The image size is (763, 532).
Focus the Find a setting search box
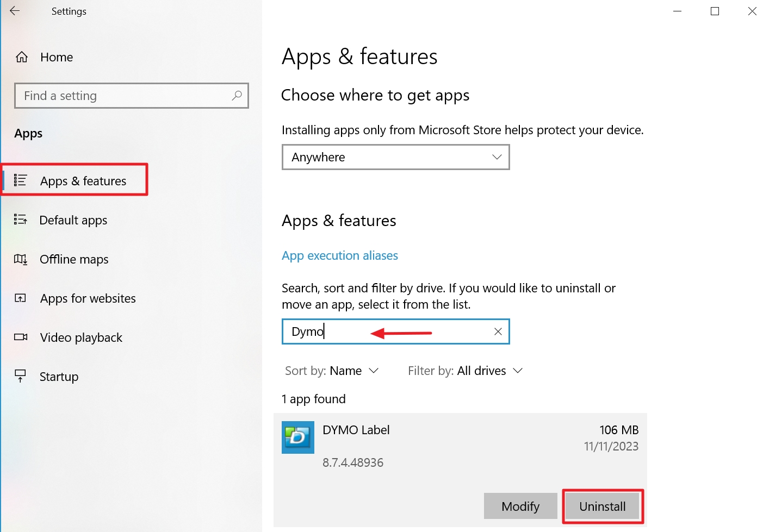point(132,96)
